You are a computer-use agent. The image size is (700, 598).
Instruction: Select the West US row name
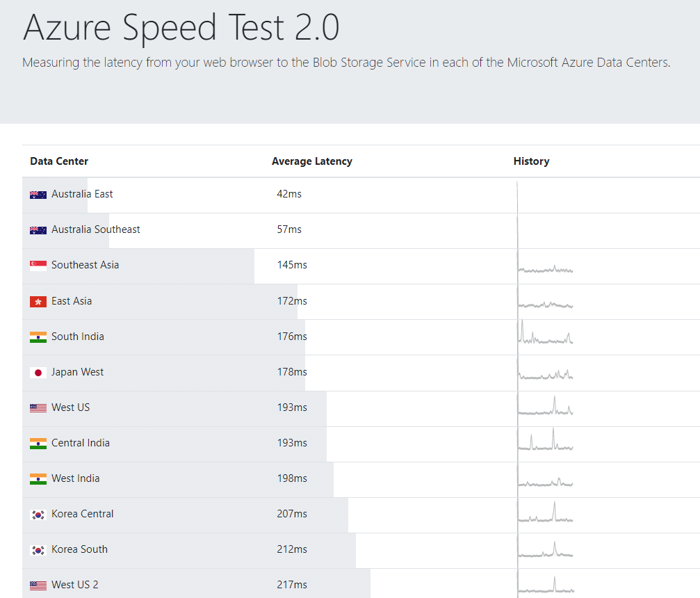[x=70, y=407]
